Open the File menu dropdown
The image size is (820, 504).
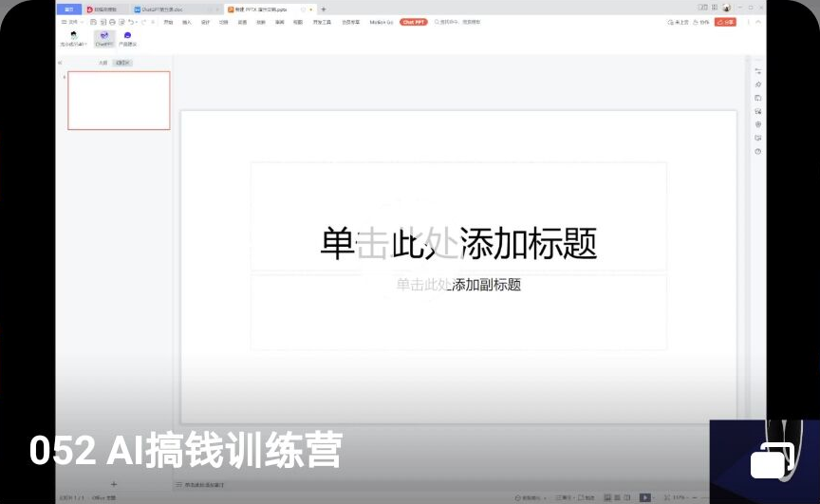pyautogui.click(x=72, y=21)
